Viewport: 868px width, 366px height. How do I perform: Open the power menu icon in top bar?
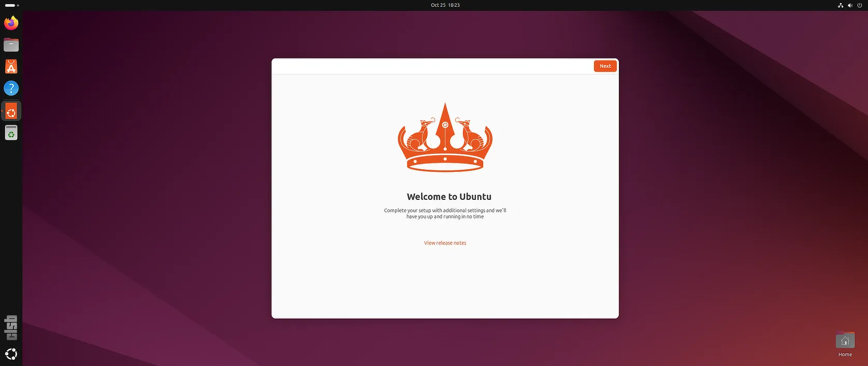[x=860, y=5]
